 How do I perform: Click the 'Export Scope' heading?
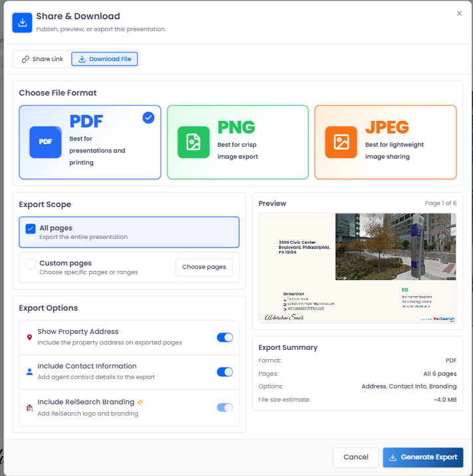point(45,204)
